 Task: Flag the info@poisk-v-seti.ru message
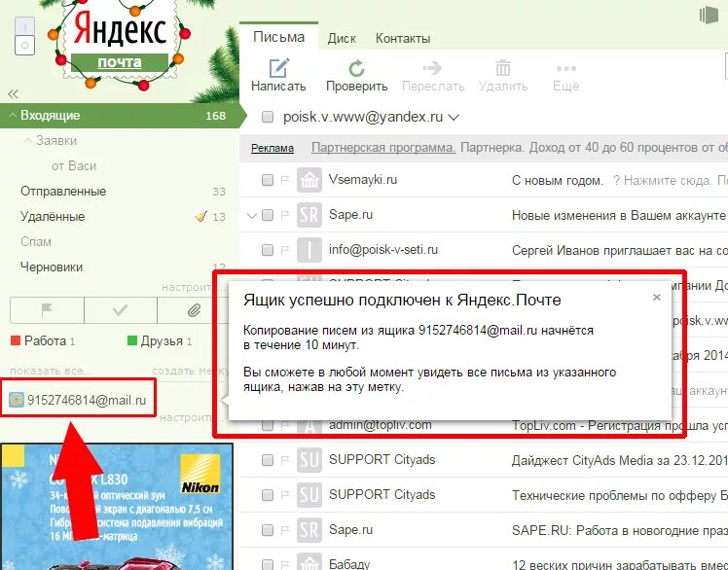284,250
